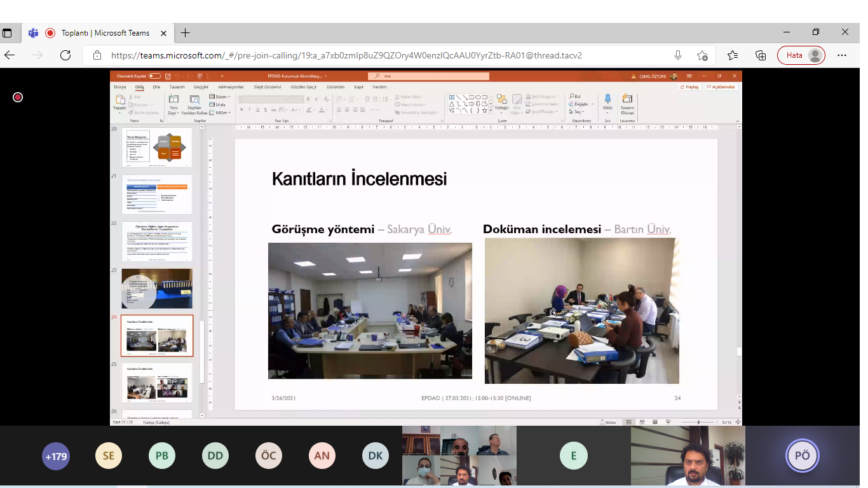Click the PowerPoint zoom slider
The image size is (868, 488).
click(x=698, y=422)
